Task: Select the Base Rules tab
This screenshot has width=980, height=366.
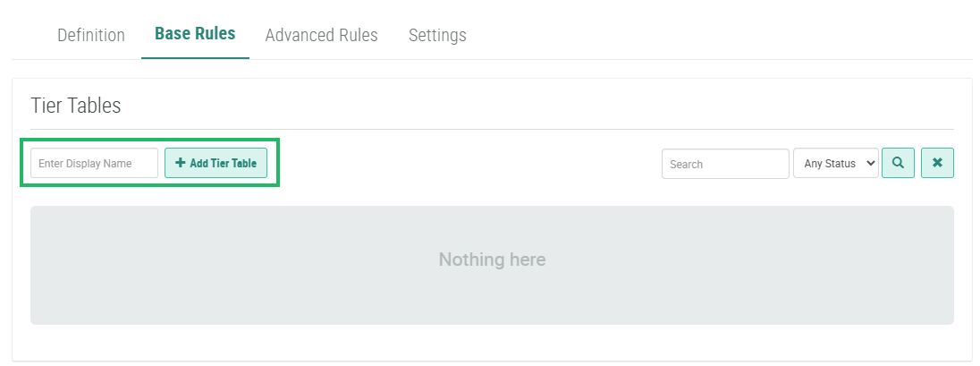Action: 195,34
